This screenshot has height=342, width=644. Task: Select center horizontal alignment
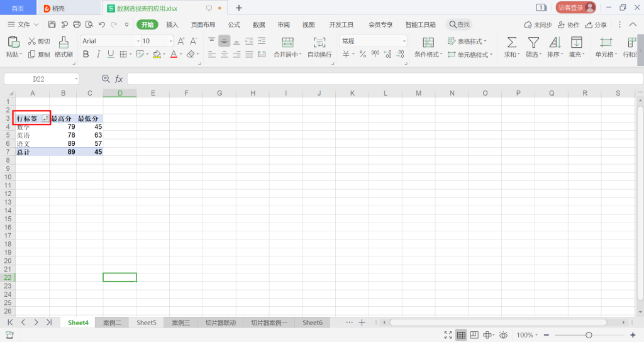pyautogui.click(x=225, y=54)
